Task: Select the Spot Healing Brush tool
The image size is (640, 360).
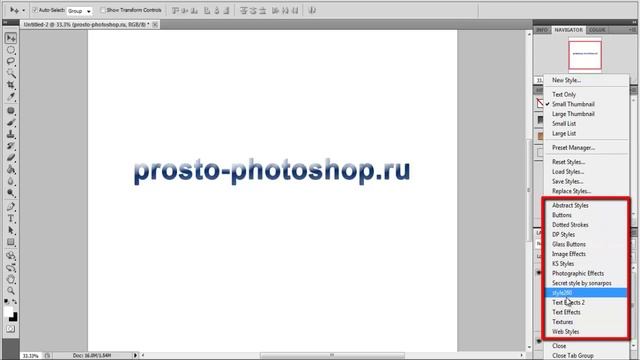Action: 11,111
